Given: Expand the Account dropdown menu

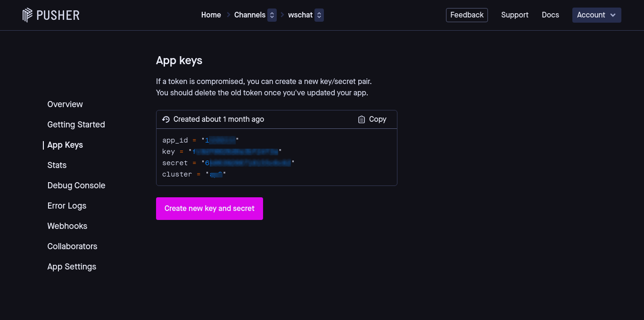Looking at the screenshot, I should 596,15.
